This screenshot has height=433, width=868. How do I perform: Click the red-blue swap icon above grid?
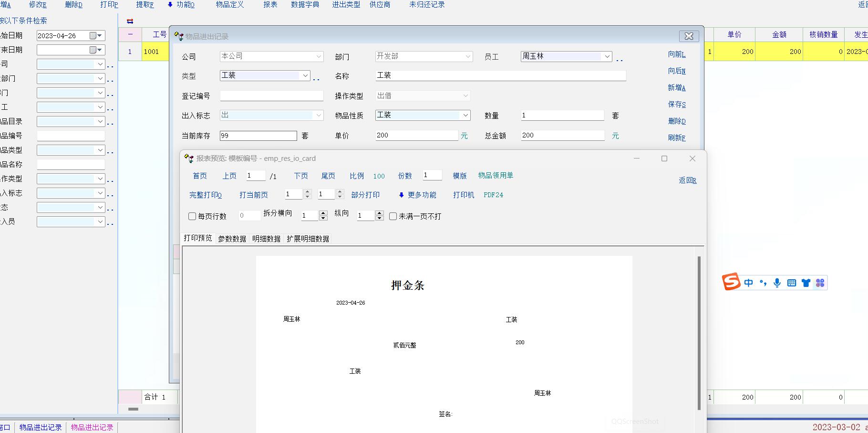point(130,21)
